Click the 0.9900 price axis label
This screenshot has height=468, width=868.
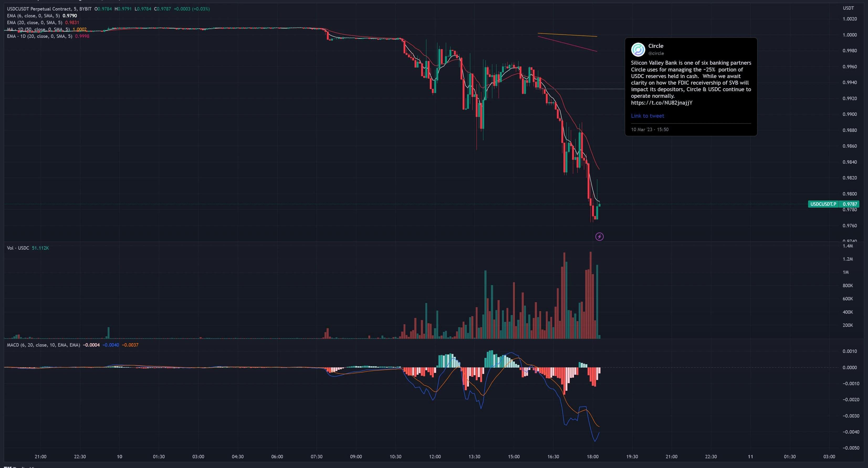coord(849,114)
